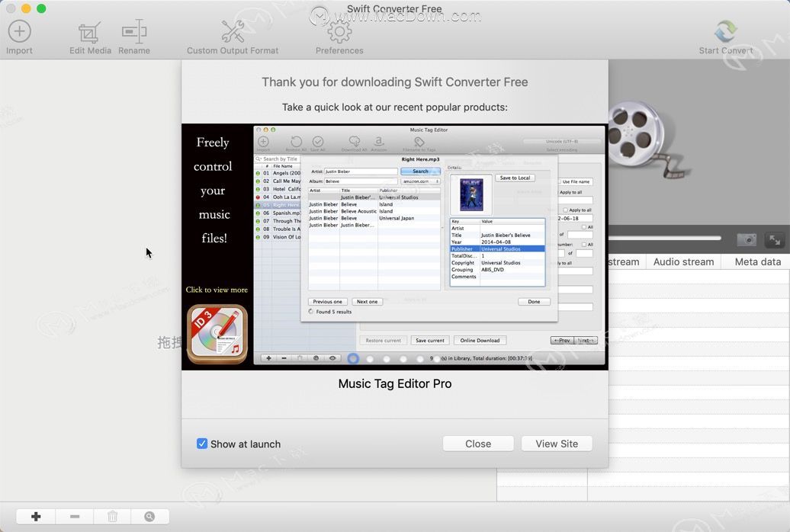Take a snapshot with the camera icon
Screen dimensions: 790x532
click(x=747, y=240)
